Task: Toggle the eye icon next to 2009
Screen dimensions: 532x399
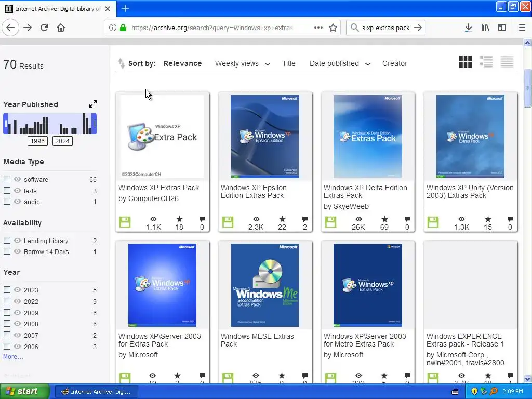Action: 17,312
